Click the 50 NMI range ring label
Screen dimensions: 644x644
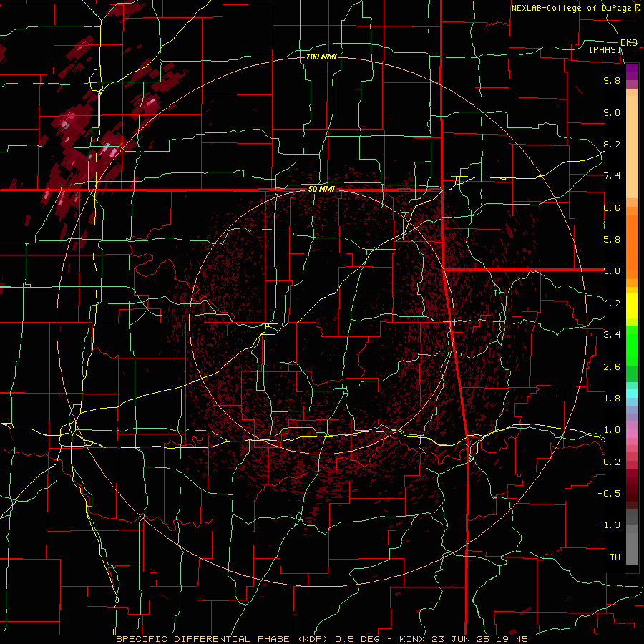pyautogui.click(x=321, y=190)
